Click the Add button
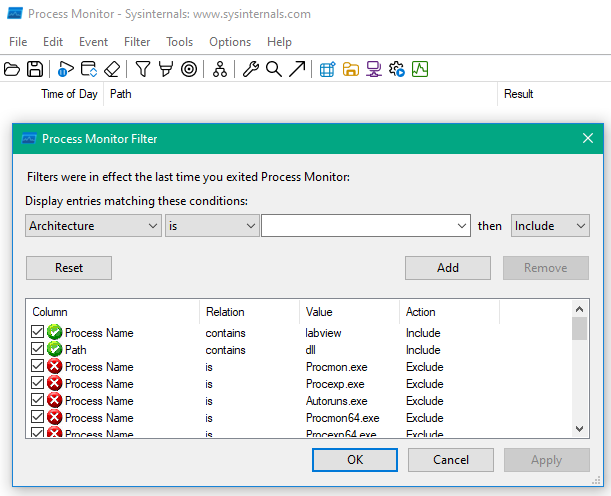 tap(448, 268)
